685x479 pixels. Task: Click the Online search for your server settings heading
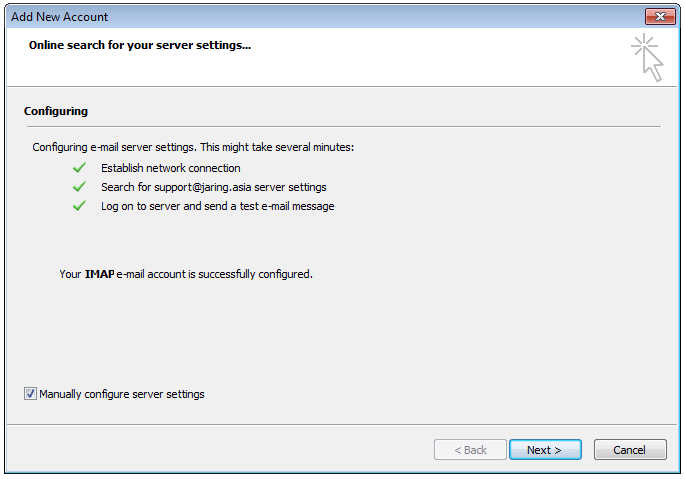[140, 45]
